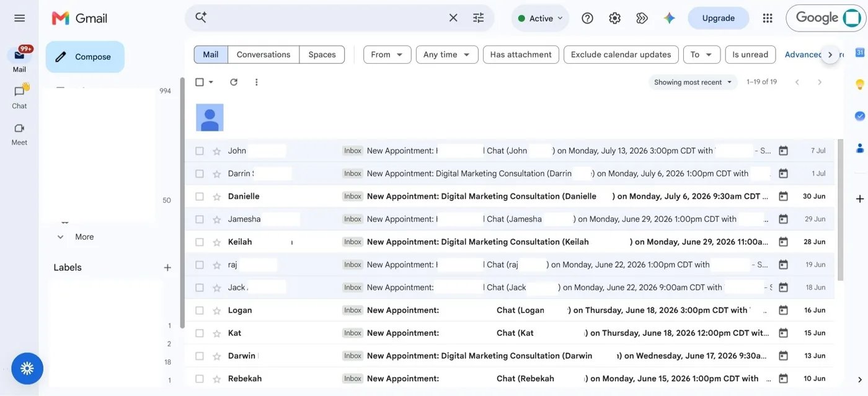Screen dimensions: 868x396
Task: Click the search magnifier icon
Action: click(x=201, y=17)
